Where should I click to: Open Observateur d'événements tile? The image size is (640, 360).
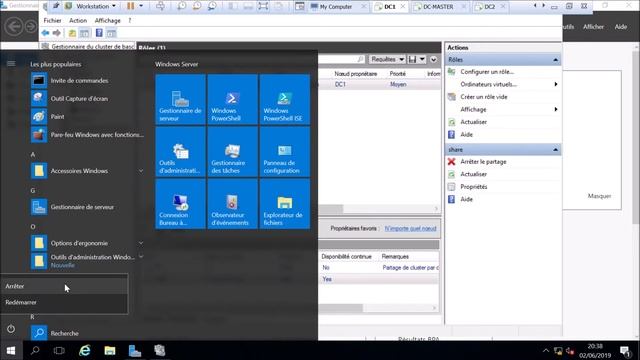(x=232, y=204)
